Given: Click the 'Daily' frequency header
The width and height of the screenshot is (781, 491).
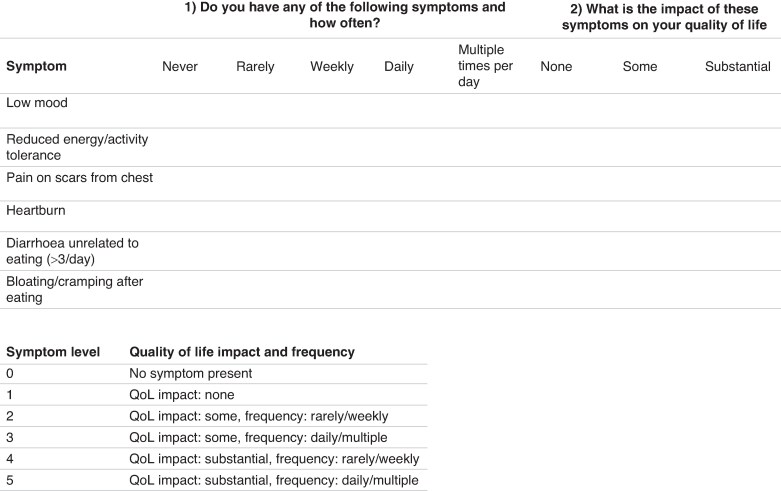Looking at the screenshot, I should 398,67.
